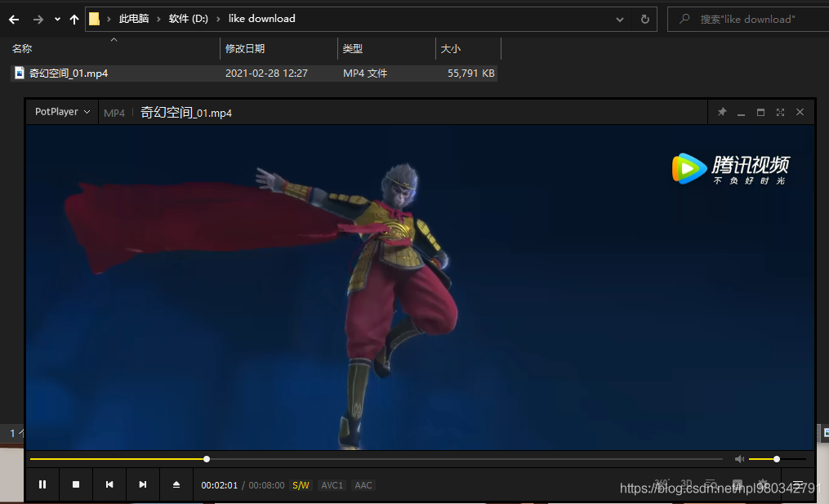Close the PotPlayer window
The image size is (829, 504).
[800, 112]
